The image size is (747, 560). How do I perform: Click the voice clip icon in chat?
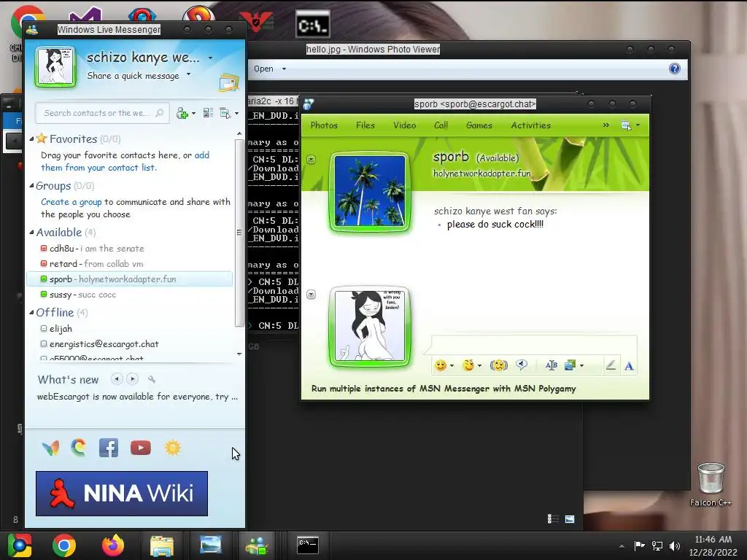pos(522,365)
